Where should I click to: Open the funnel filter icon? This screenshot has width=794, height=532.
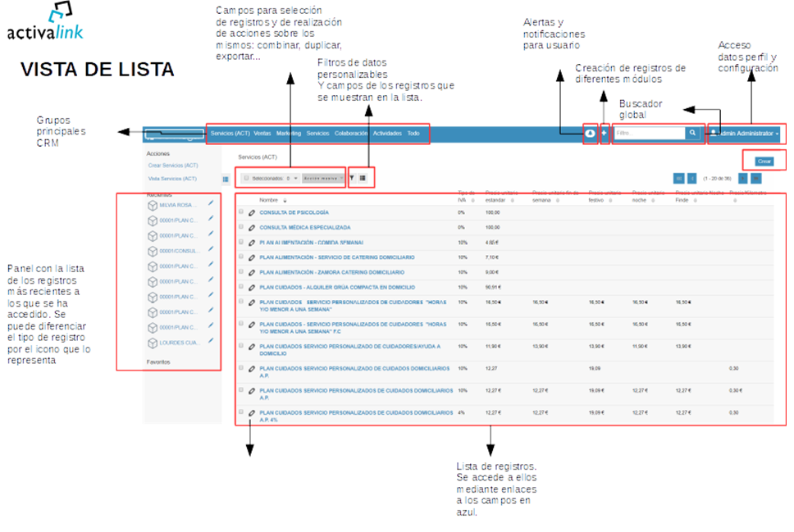click(x=352, y=178)
